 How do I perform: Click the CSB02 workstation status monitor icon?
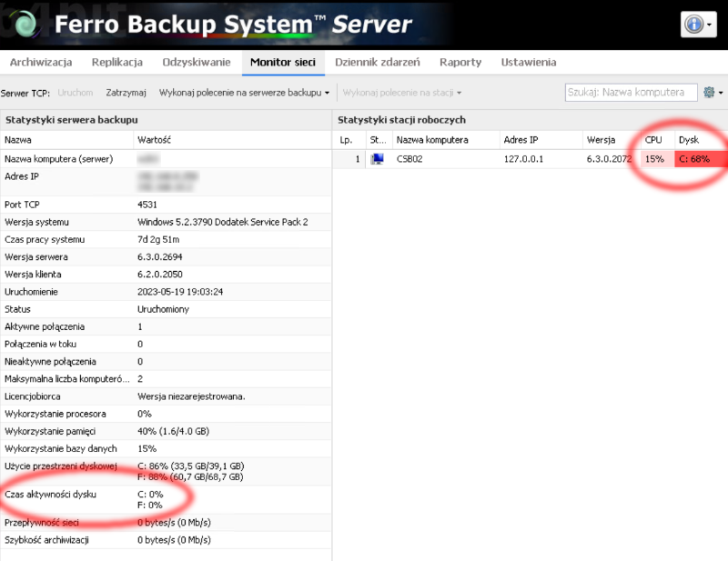coord(378,159)
